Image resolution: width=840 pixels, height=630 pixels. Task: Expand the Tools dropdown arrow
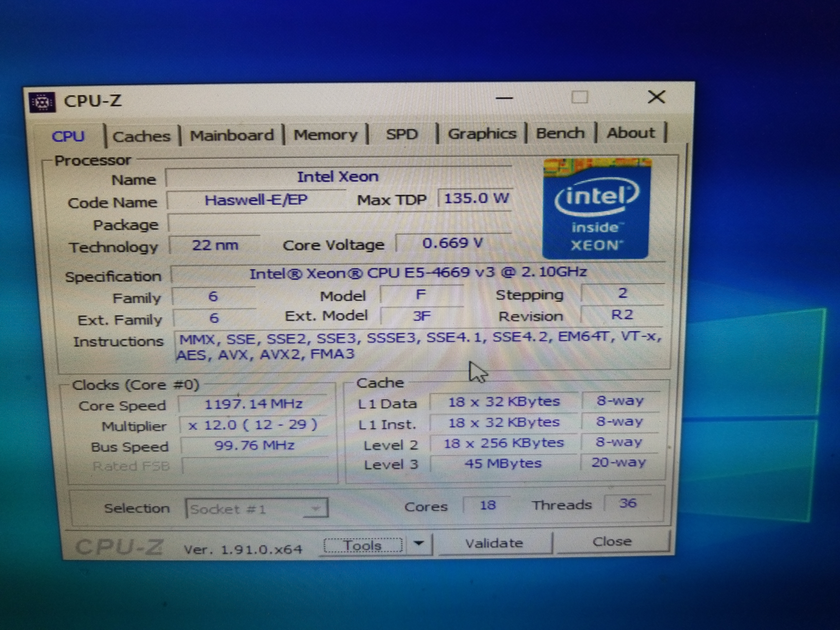click(x=419, y=543)
